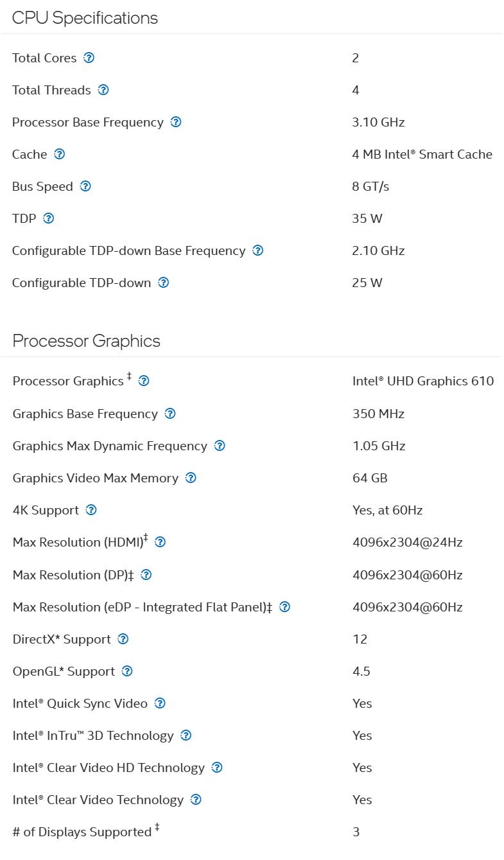The height and width of the screenshot is (860, 504).
Task: Click help icon next to Total Cores
Action: pyautogui.click(x=89, y=58)
